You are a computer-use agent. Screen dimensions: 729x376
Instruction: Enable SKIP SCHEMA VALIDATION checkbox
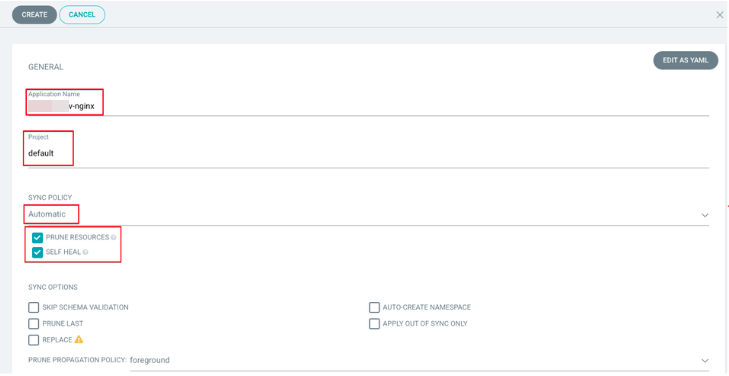[x=33, y=307]
